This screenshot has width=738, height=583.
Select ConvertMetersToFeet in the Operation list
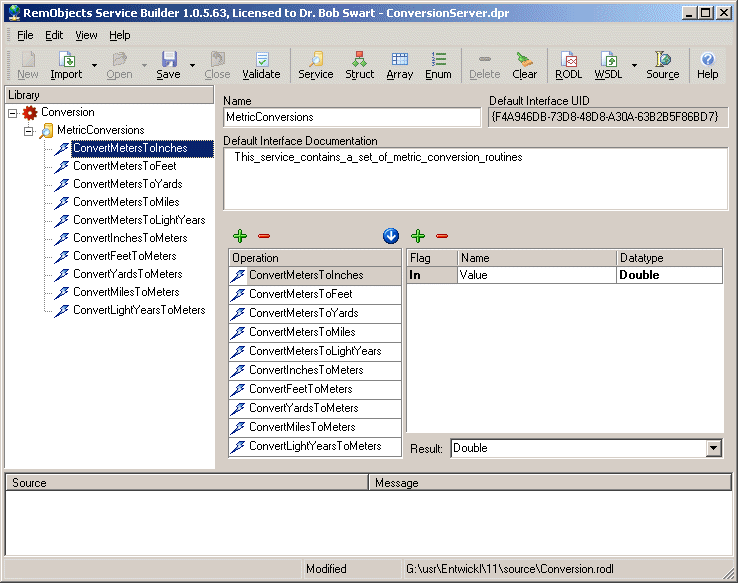click(x=315, y=295)
